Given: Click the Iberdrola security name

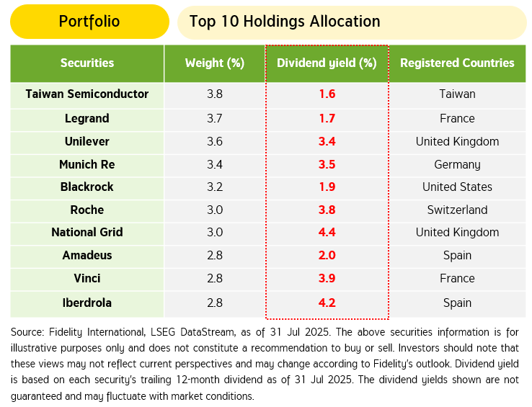Looking at the screenshot, I should 87,303.
